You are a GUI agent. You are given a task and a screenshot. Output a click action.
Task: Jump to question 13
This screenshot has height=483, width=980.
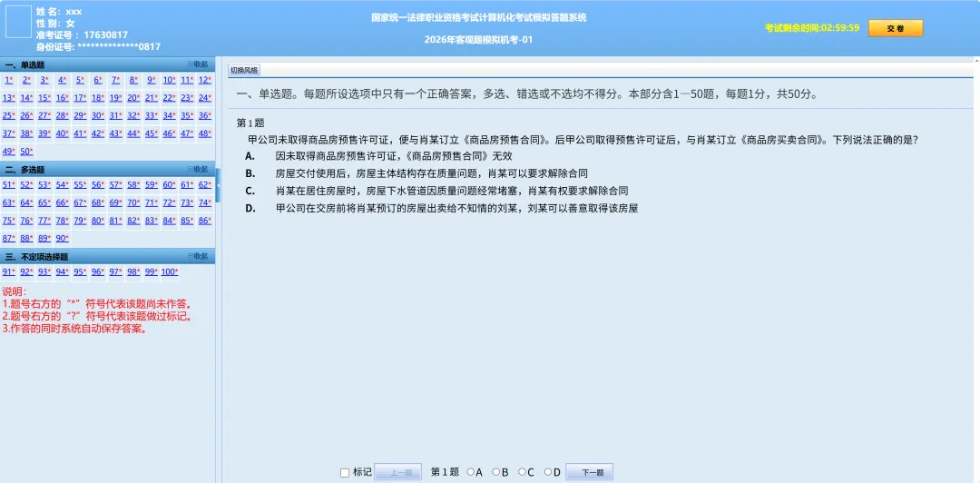(9, 98)
